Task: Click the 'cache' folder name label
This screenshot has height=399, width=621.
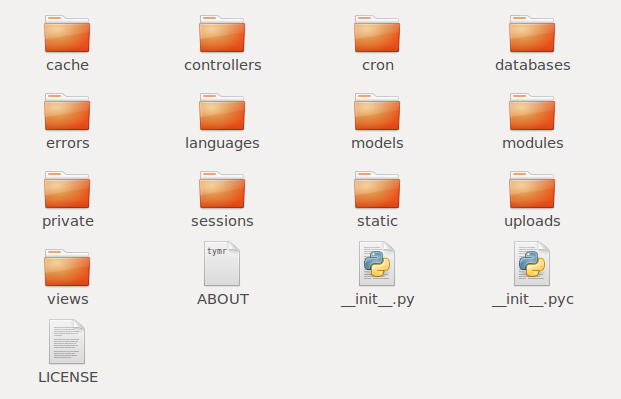Action: click(x=67, y=65)
